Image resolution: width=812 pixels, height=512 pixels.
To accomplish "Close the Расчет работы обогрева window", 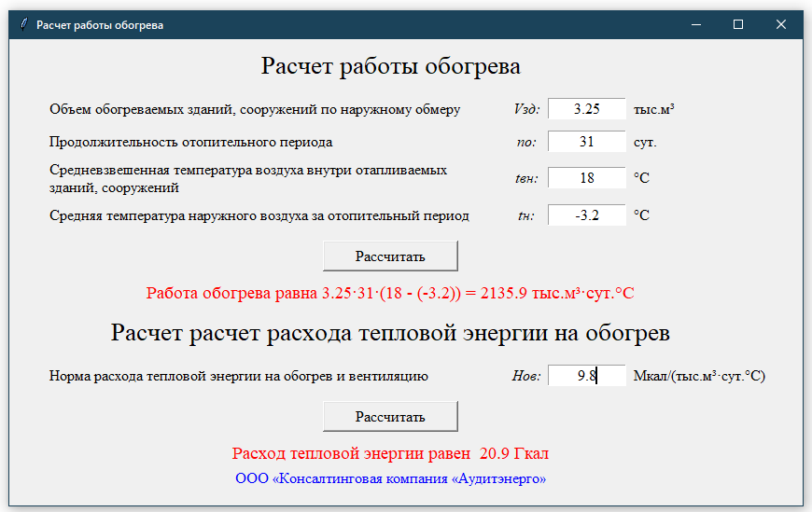I will point(781,25).
